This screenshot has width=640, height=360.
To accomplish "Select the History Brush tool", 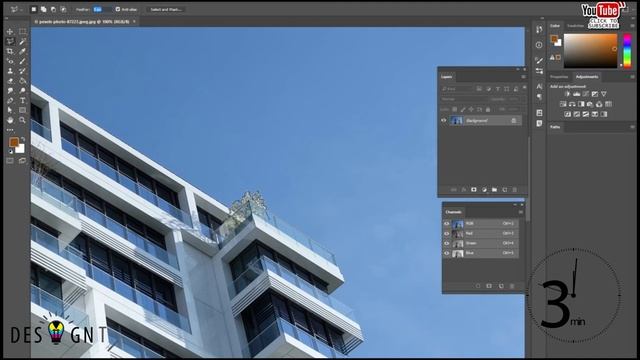I will click(22, 71).
